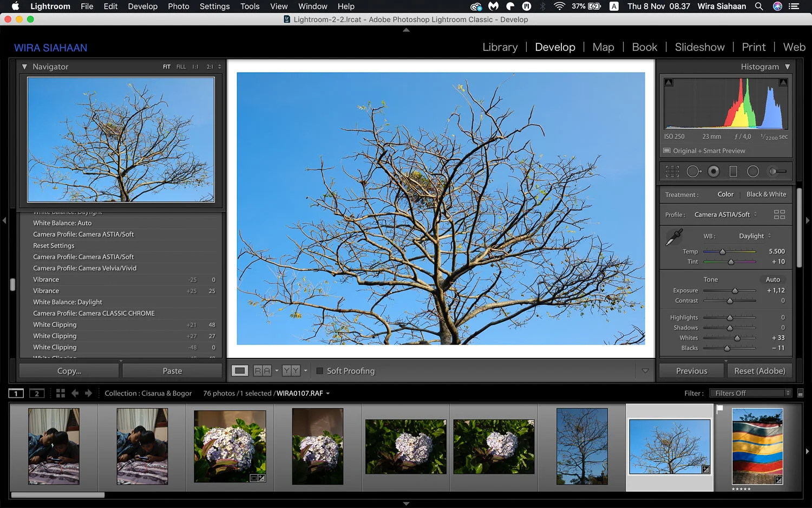
Task: Hide the filmstrip with bottom arrow
Action: click(406, 504)
